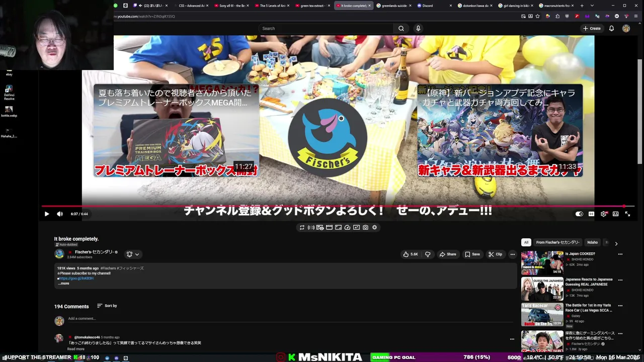
Task: Switch to the CSS – Advanced browser tab
Action: [x=191, y=6]
